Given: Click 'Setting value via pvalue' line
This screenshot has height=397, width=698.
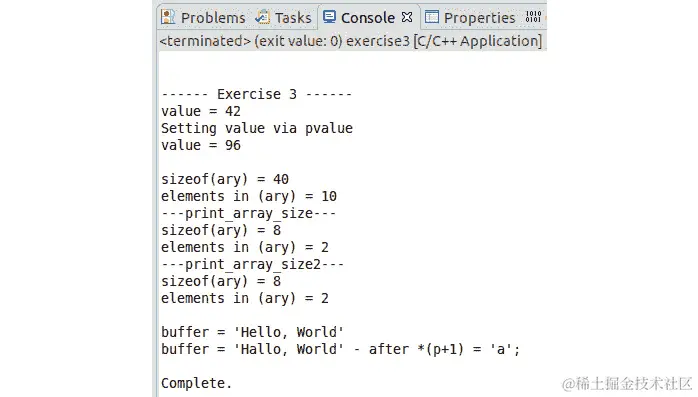Looking at the screenshot, I should [257, 128].
